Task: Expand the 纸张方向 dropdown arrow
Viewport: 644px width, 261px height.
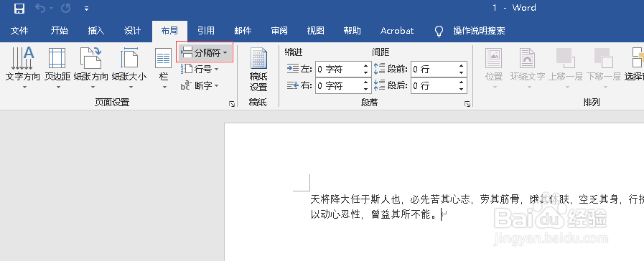Action: [93, 87]
